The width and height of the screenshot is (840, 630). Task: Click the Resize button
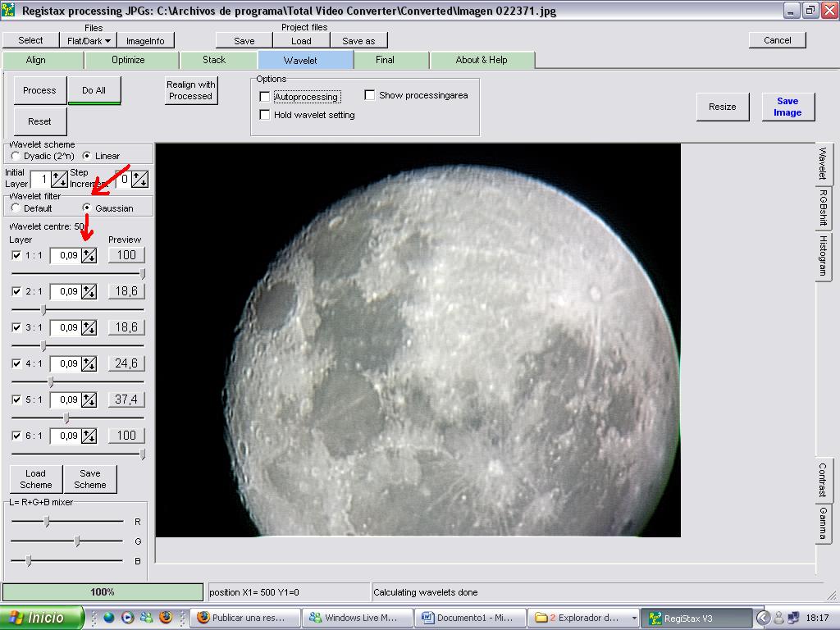pyautogui.click(x=722, y=107)
